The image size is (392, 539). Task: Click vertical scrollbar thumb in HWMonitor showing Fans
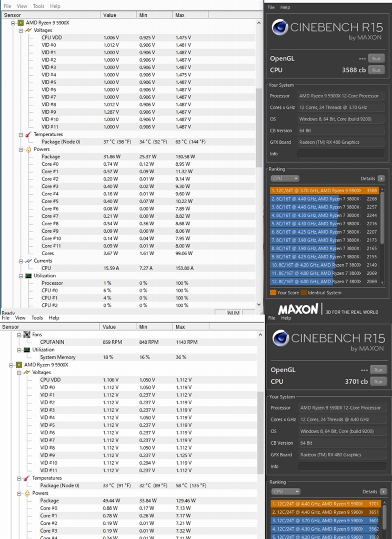(x=260, y=433)
